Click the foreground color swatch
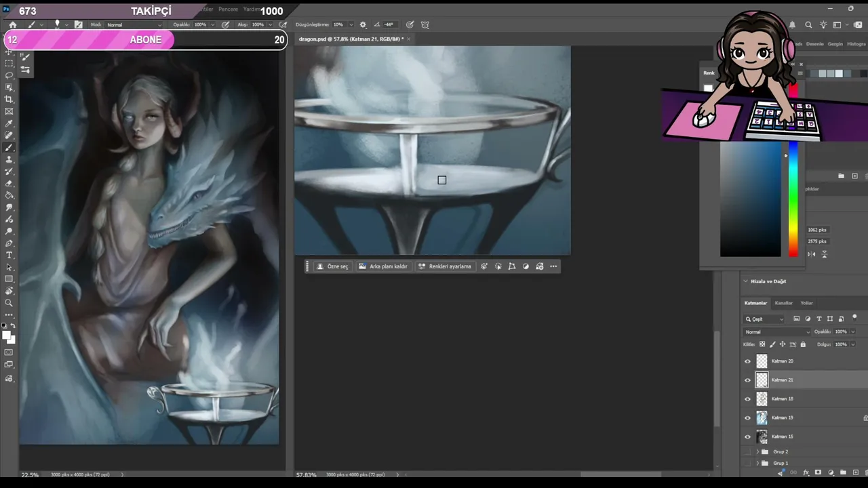Image resolution: width=868 pixels, height=488 pixels. click(6, 335)
